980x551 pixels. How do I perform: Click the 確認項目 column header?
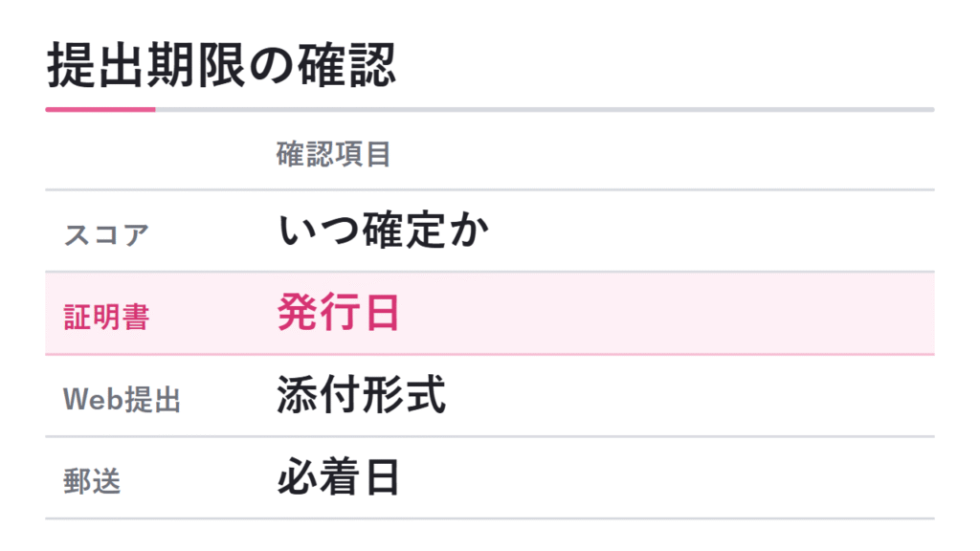tap(334, 154)
